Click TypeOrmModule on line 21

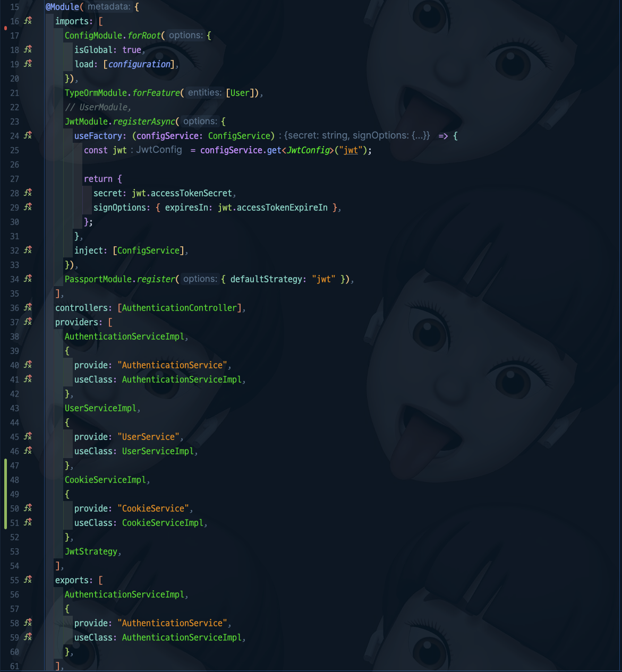click(x=96, y=93)
